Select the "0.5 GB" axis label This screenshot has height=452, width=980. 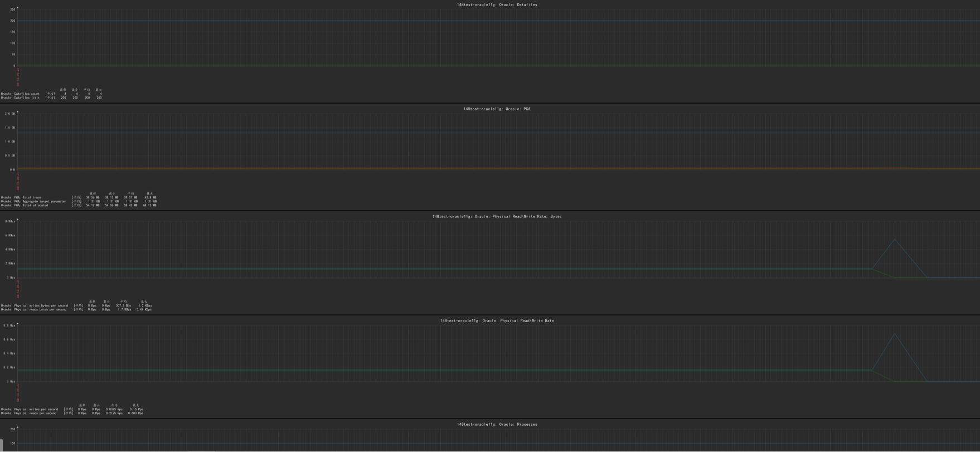[10, 155]
